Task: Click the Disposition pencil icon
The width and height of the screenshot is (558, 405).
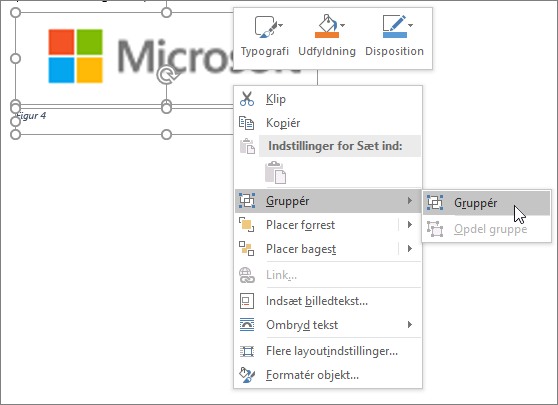Action: (x=394, y=26)
